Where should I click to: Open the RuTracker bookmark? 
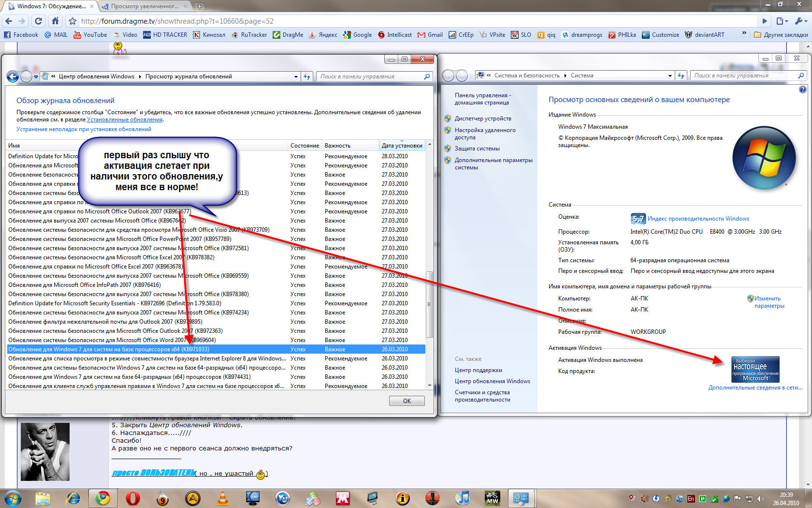pyautogui.click(x=249, y=35)
